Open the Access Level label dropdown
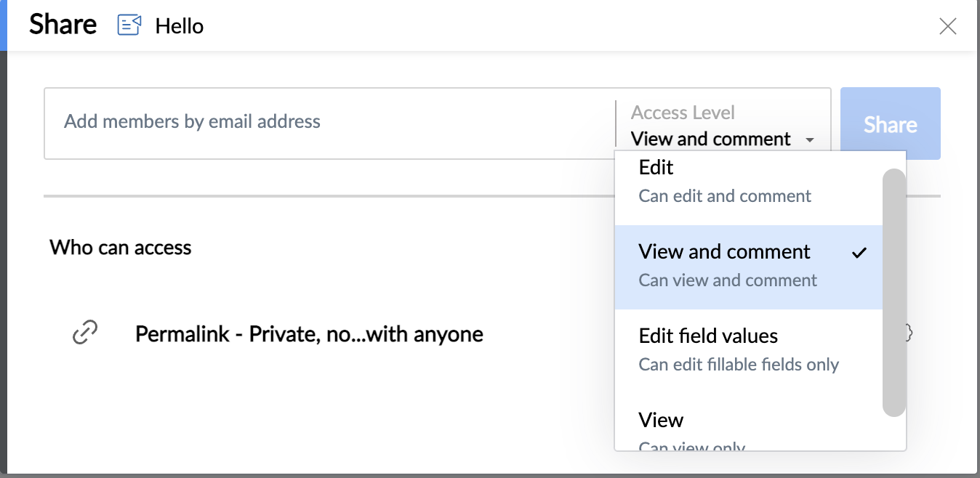Screen dimensions: 980x478 pyautogui.click(x=683, y=113)
